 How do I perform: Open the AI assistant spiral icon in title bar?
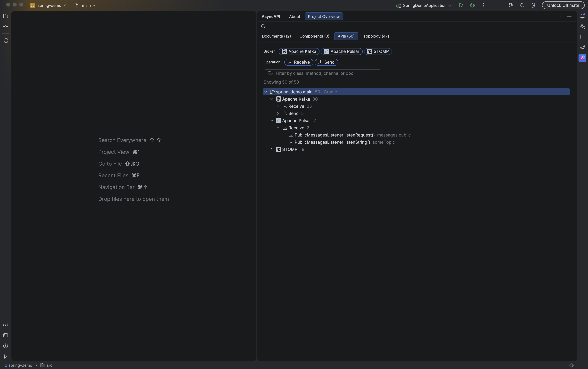[511, 5]
